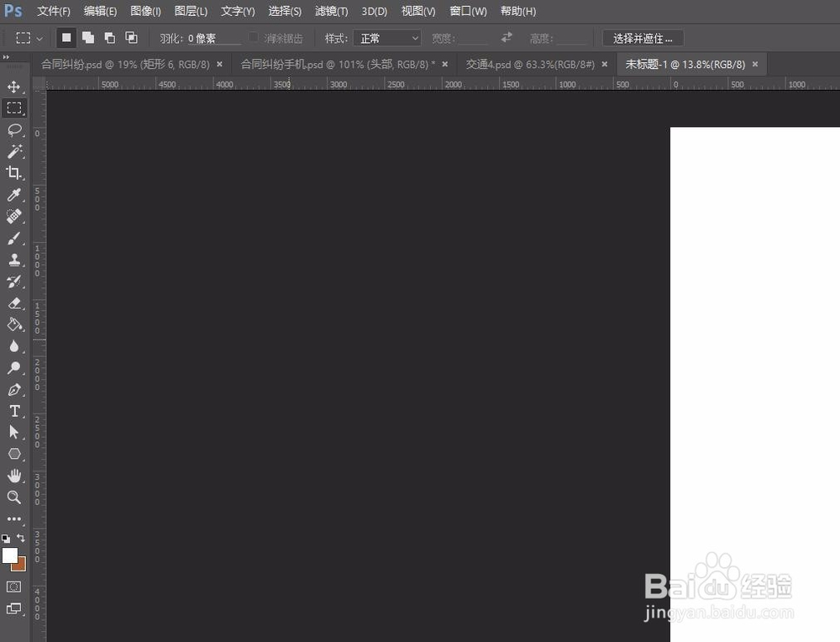Image resolution: width=840 pixels, height=642 pixels.
Task: Select the Lasso tool
Action: 14,129
